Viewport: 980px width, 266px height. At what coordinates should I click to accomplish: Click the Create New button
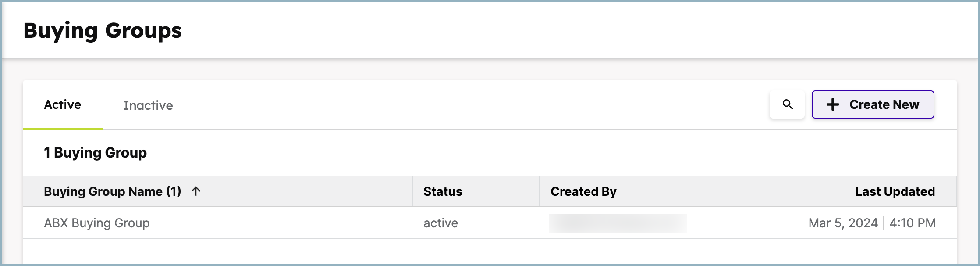point(873,104)
